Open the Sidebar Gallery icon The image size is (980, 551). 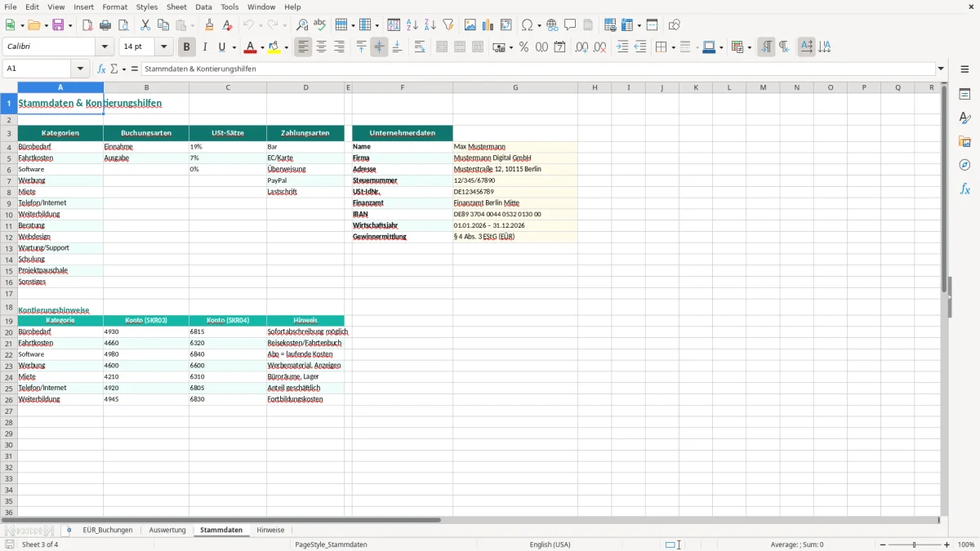pos(964,142)
